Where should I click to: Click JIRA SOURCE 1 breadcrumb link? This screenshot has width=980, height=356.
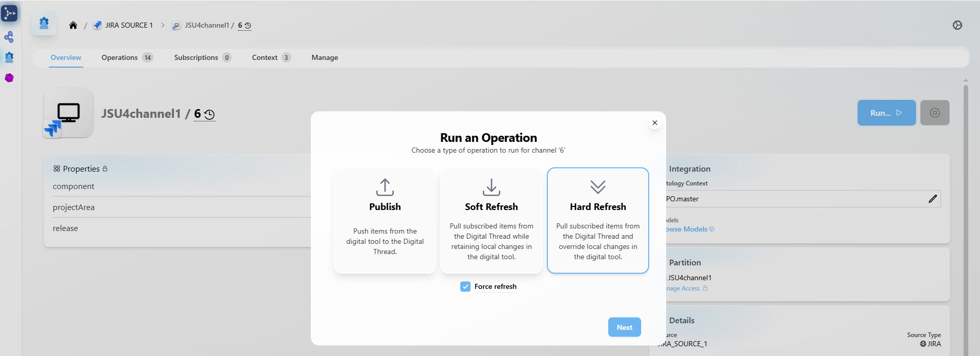(x=129, y=25)
